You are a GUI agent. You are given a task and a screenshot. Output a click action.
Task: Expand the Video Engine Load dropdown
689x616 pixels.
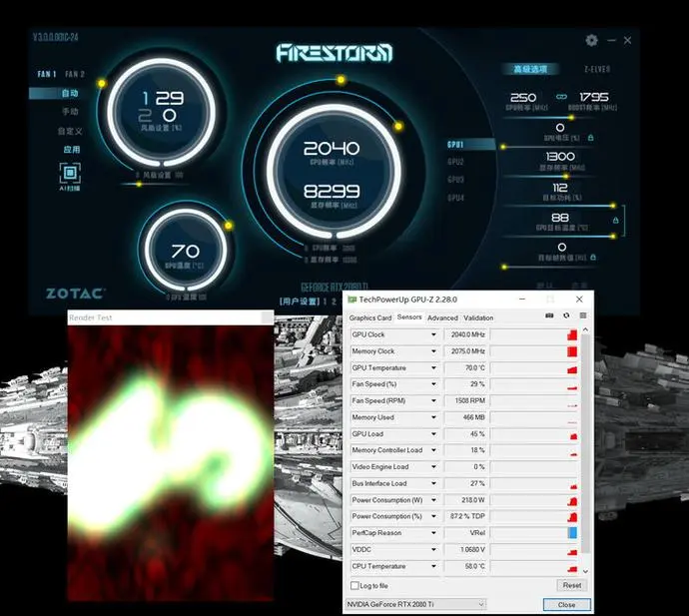433,467
